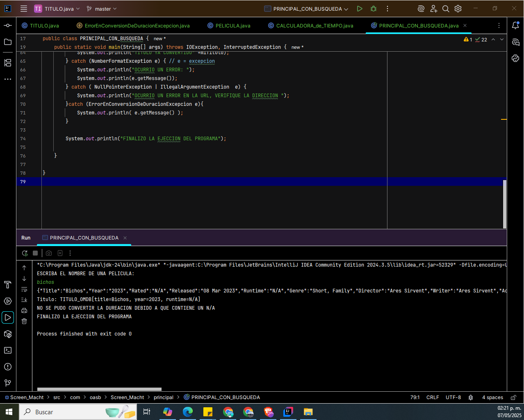This screenshot has width=524, height=420.
Task: Close the PRINCIPAL_CON_BUSQUEDA run tab
Action: pos(125,238)
